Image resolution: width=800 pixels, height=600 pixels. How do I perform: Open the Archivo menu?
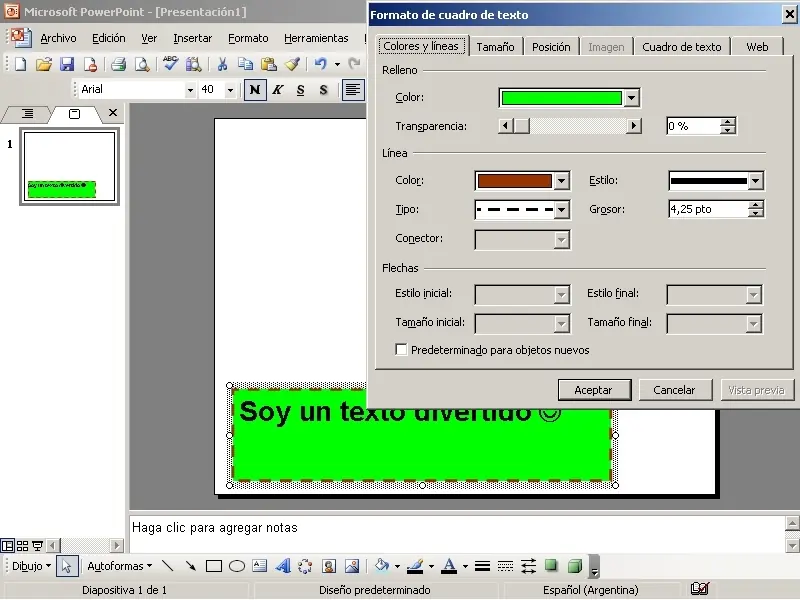(58, 38)
